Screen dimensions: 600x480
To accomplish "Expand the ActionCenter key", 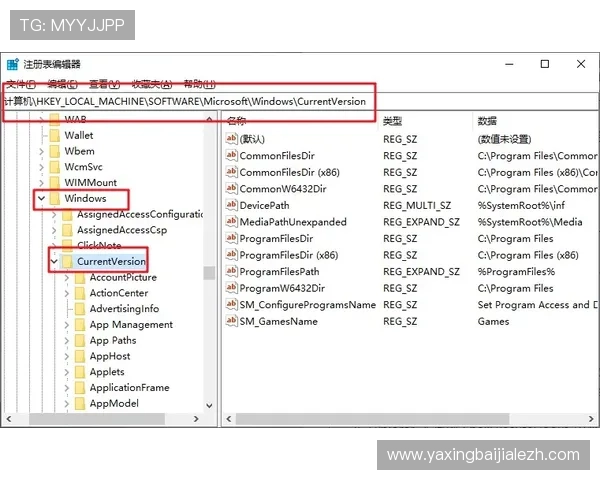I will coord(67,293).
